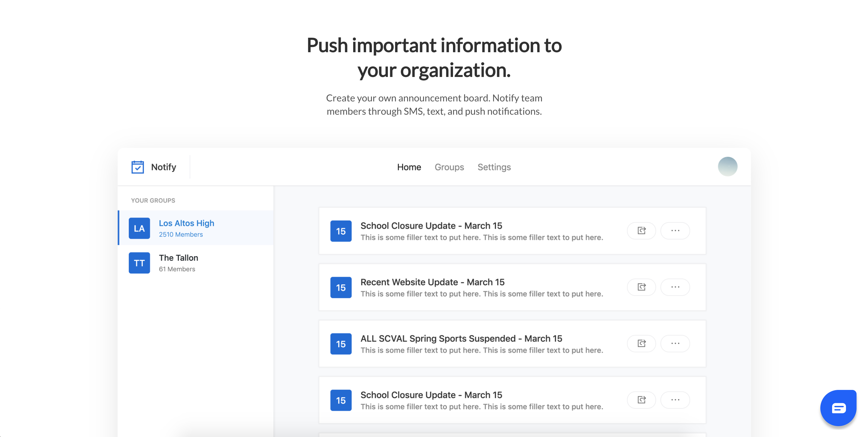Open the user profile avatar
868x437 pixels.
(x=727, y=167)
